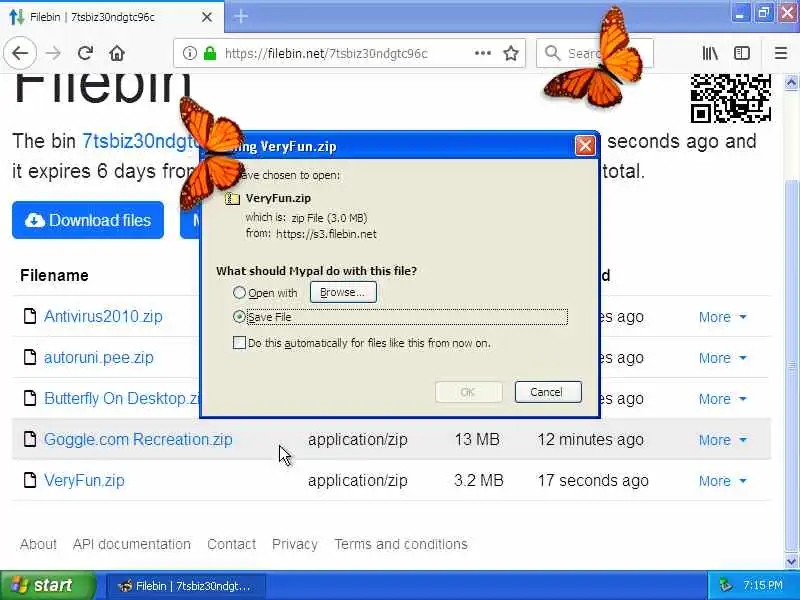Click the VeryFun.zip archive icon in dialog
Screen dimensions: 800x600
pyautogui.click(x=232, y=198)
